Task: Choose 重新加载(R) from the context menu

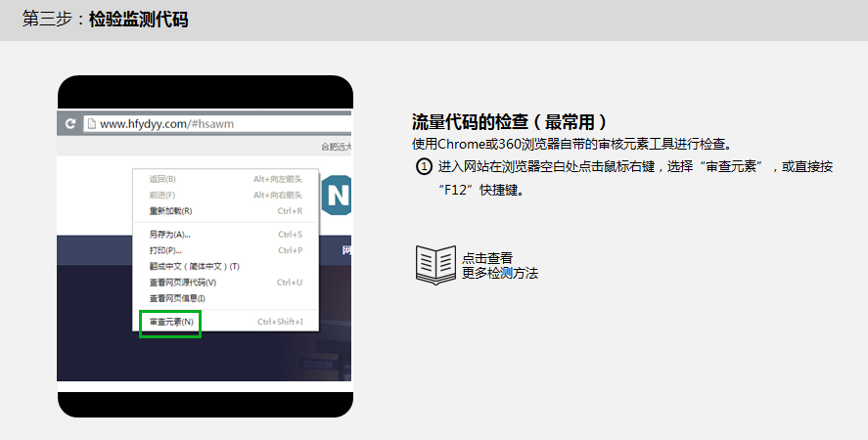Action: click(x=170, y=210)
